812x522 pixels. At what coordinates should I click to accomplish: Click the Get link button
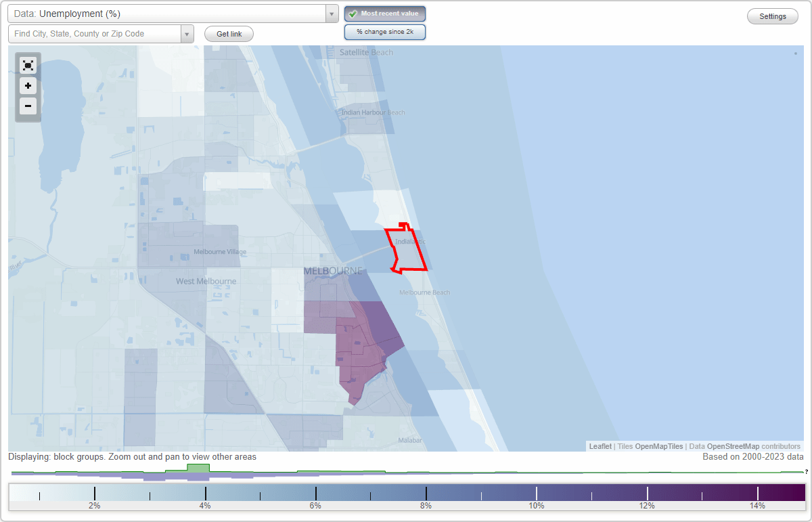click(x=228, y=33)
